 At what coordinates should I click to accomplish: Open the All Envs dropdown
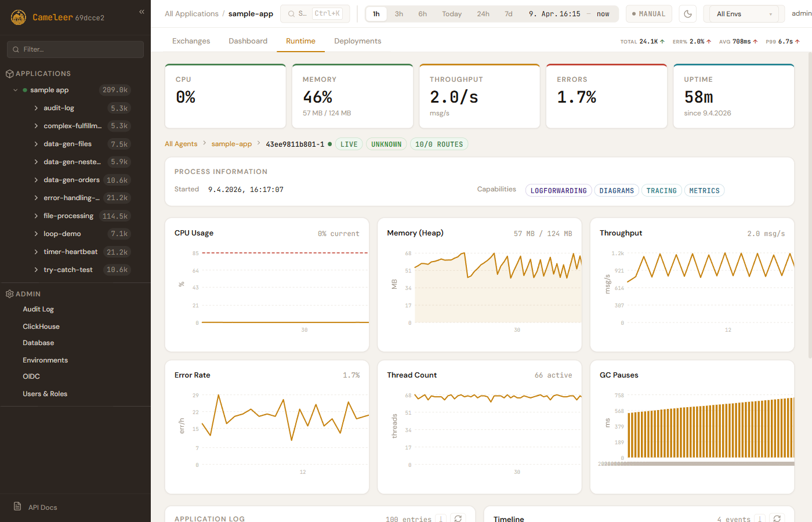744,14
